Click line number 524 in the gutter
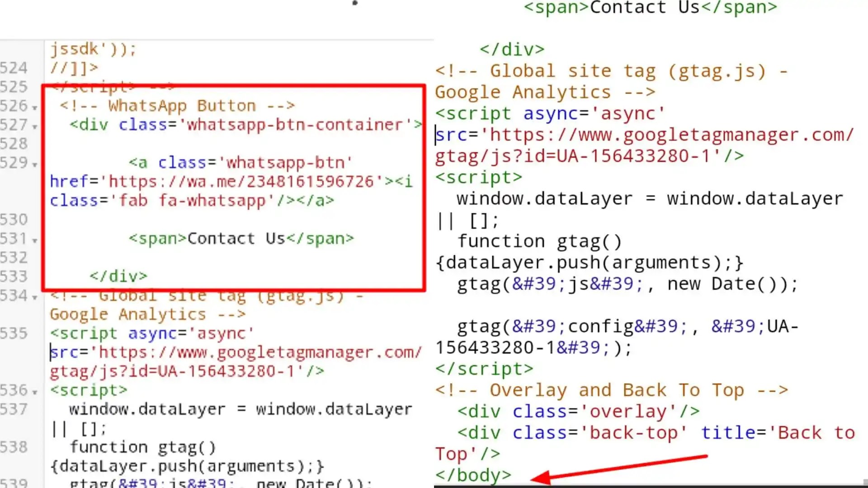868x488 pixels. (14, 68)
